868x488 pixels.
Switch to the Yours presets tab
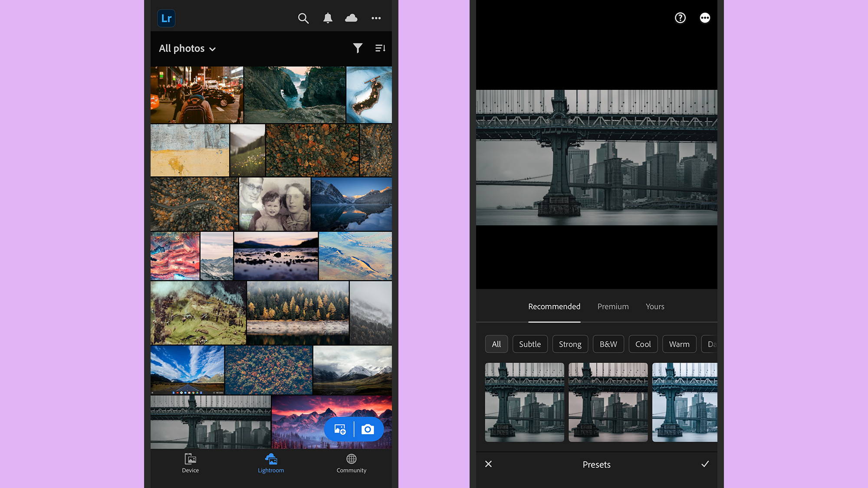pos(654,306)
